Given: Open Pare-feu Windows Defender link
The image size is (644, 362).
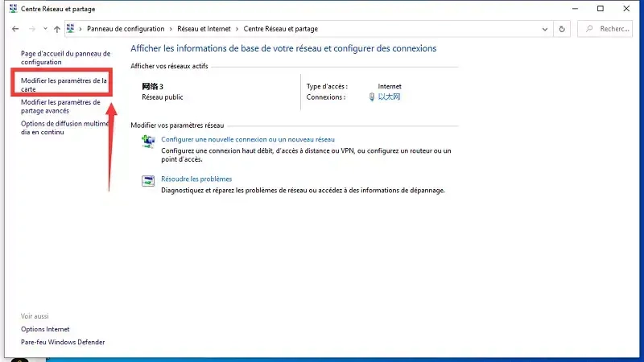Looking at the screenshot, I should click(x=63, y=342).
